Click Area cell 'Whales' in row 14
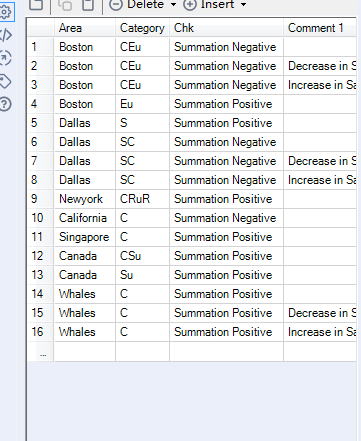Viewport: 361px width, 441px height. point(85,294)
